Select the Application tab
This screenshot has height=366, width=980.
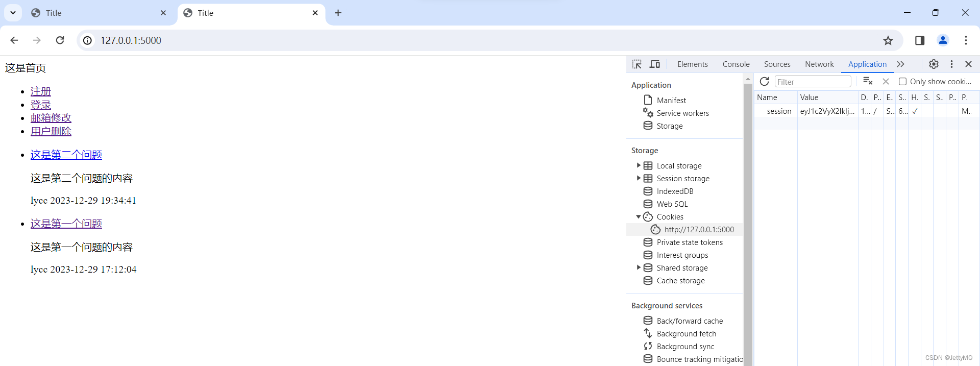click(867, 64)
